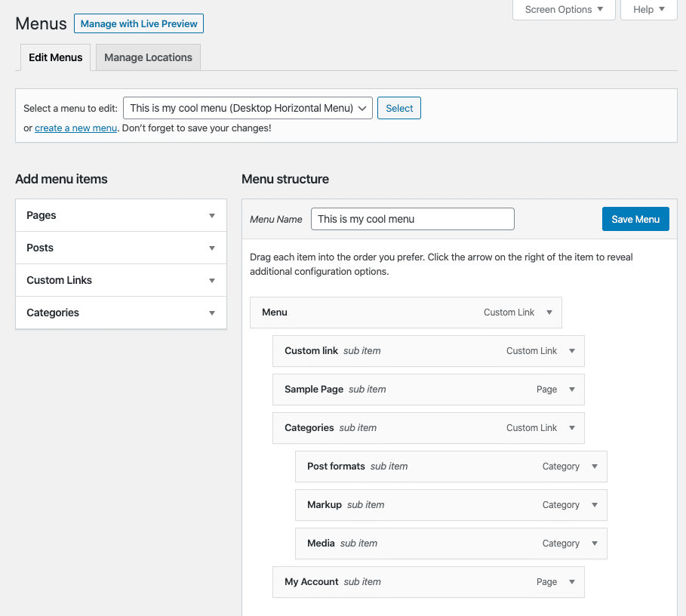Click Manage with Live Preview
Screen dimensions: 686x616
point(139,23)
